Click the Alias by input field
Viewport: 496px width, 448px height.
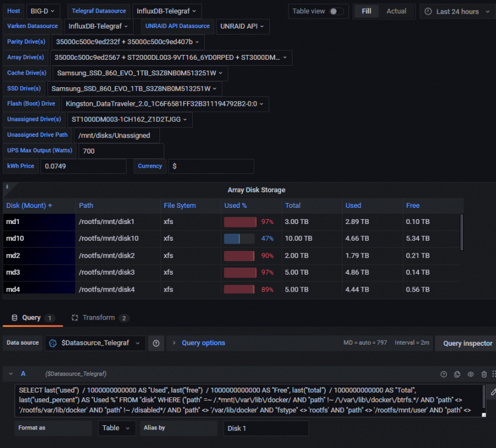266,428
